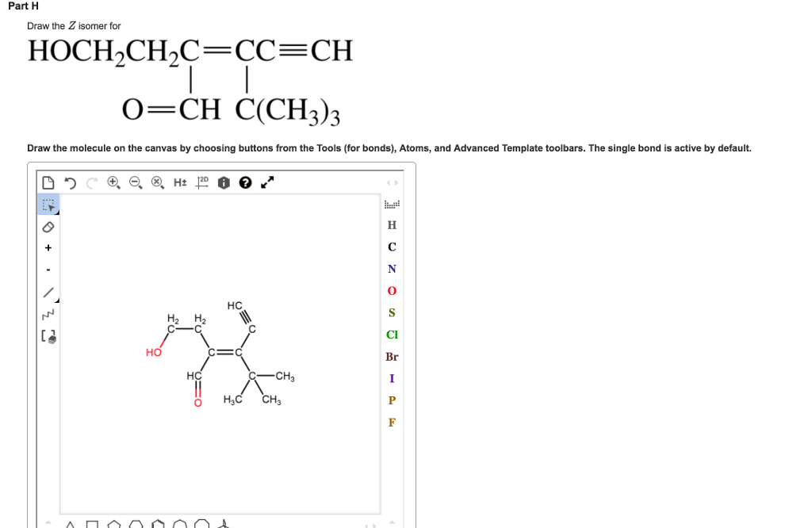Reset zoom with the crossed magnifier icon
Viewport: 812px width, 528px height.
156,182
